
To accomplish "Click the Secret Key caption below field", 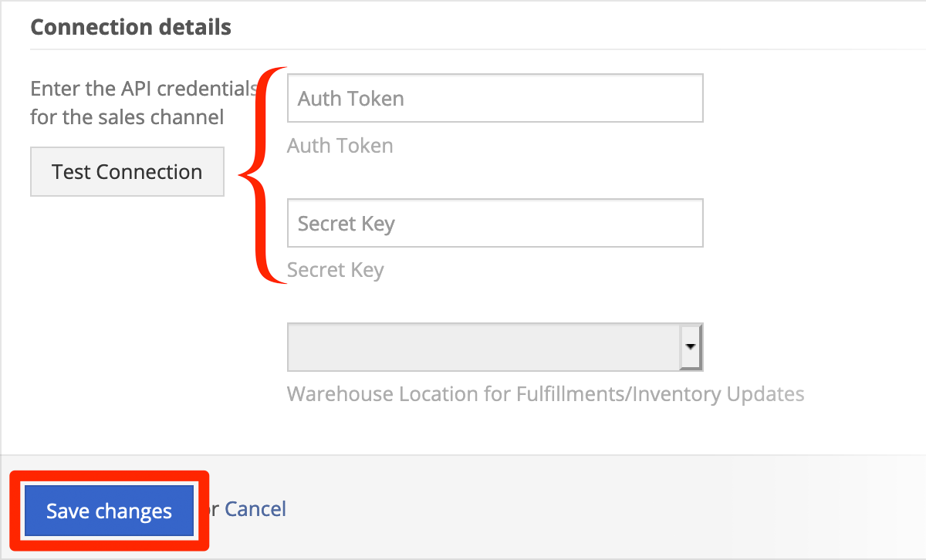I will pyautogui.click(x=335, y=270).
